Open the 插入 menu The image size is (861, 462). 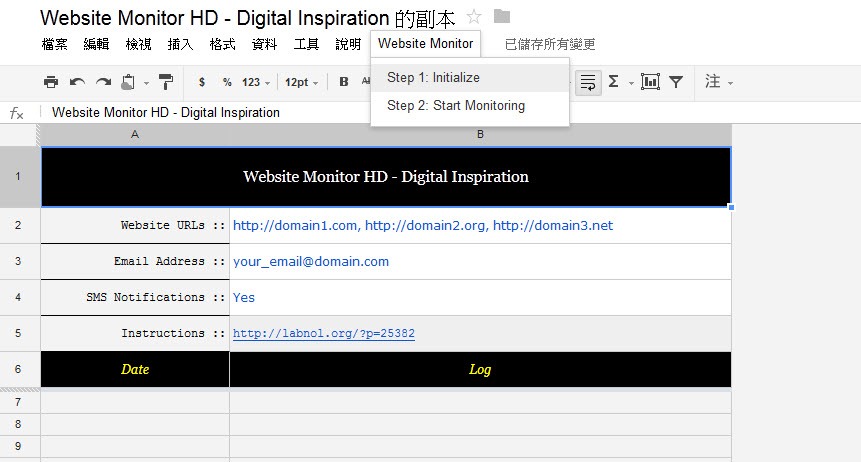[180, 44]
